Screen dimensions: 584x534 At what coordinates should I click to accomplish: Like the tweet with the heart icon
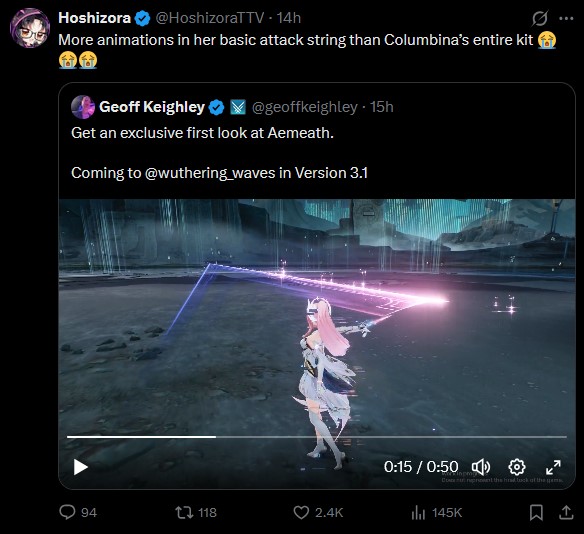pos(301,512)
